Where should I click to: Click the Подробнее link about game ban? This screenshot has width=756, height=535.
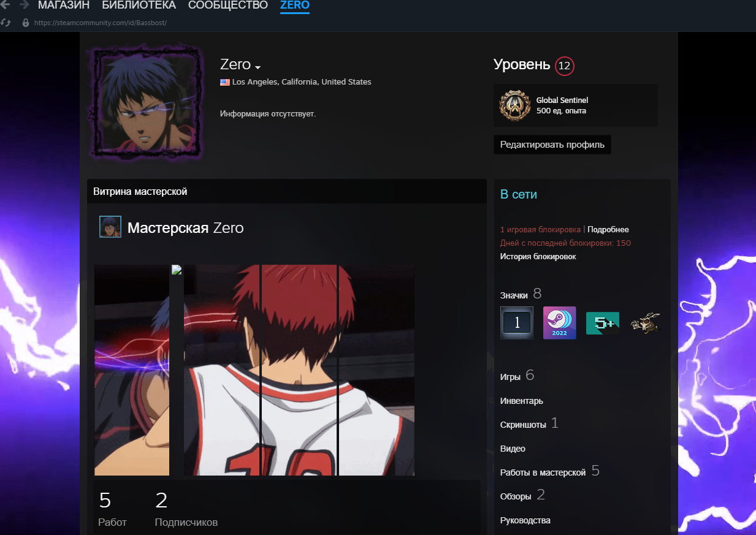pyautogui.click(x=608, y=230)
